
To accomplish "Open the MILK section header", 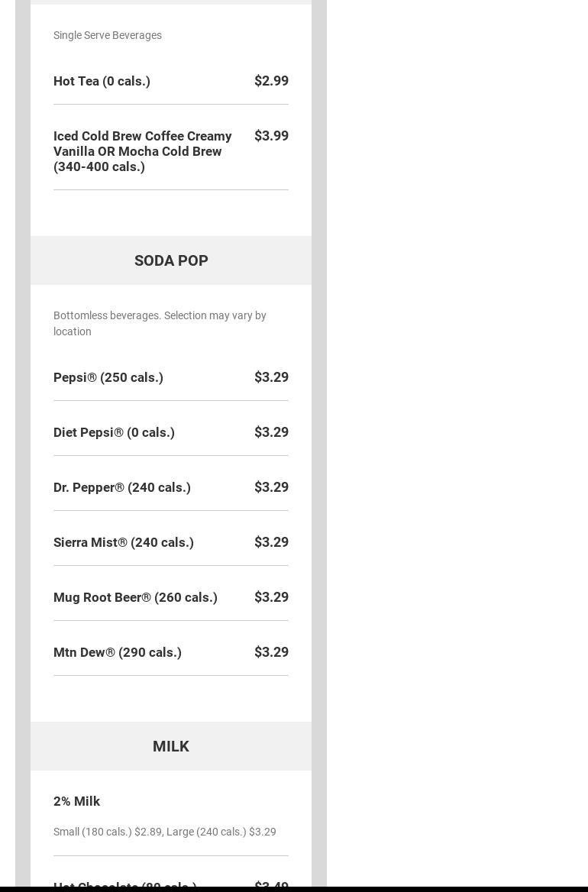I will click(171, 746).
